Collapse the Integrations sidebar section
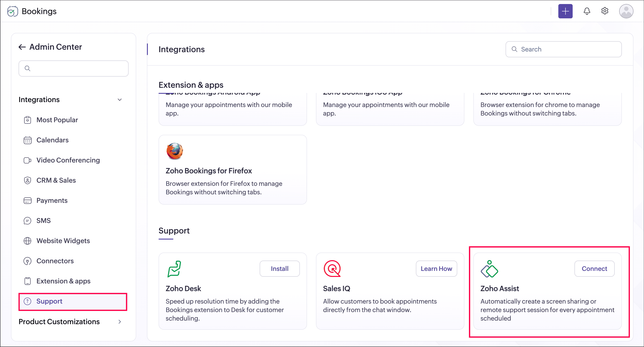Image resolution: width=644 pixels, height=347 pixels. [119, 100]
